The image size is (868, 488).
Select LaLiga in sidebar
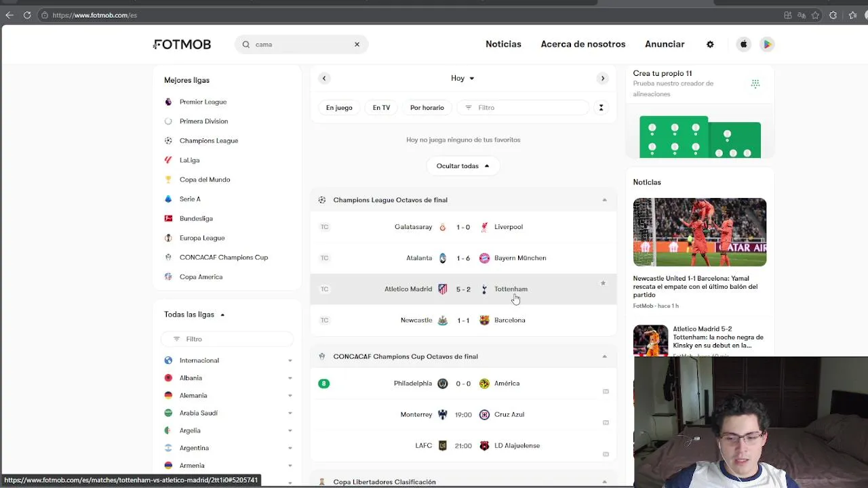coord(189,160)
